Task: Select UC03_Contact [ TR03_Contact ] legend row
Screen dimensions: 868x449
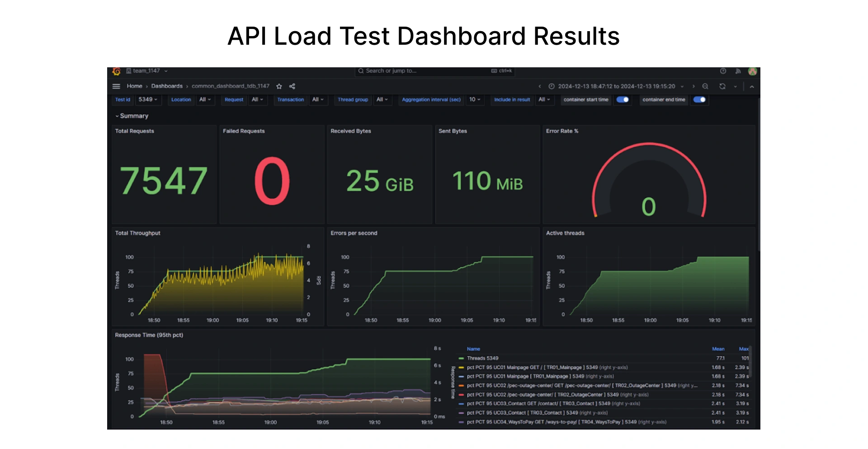Action: pyautogui.click(x=537, y=413)
